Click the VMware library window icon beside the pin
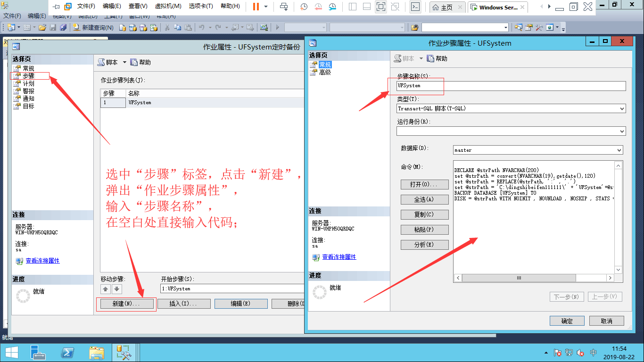The image size is (644, 362). tap(68, 7)
